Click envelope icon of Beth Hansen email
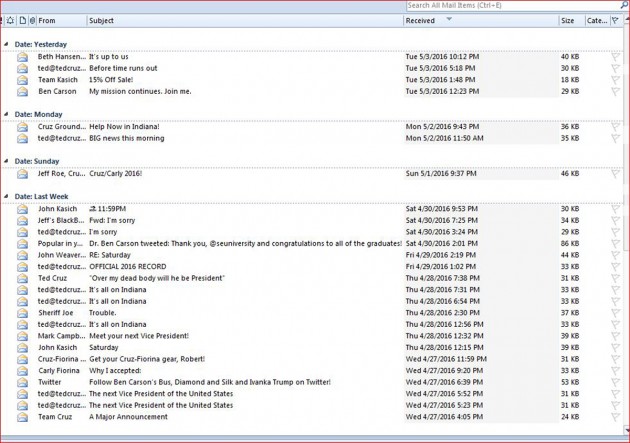 (x=22, y=57)
